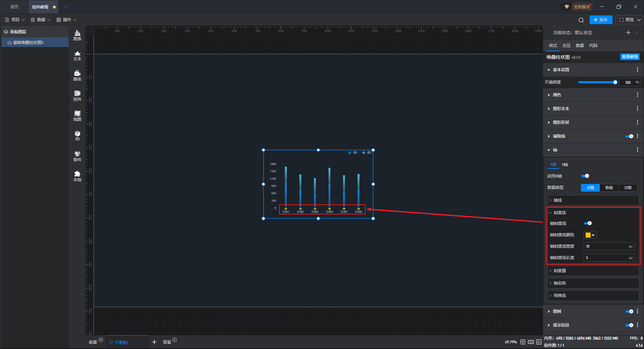Open 颜色 section more options menu
The height and width of the screenshot is (349, 644).
[x=637, y=95]
